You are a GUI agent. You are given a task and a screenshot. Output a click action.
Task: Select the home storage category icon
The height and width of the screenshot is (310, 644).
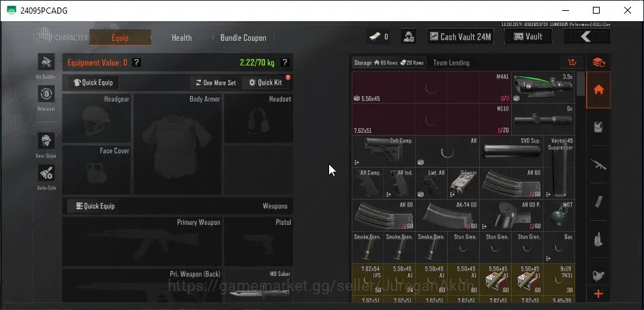click(598, 90)
